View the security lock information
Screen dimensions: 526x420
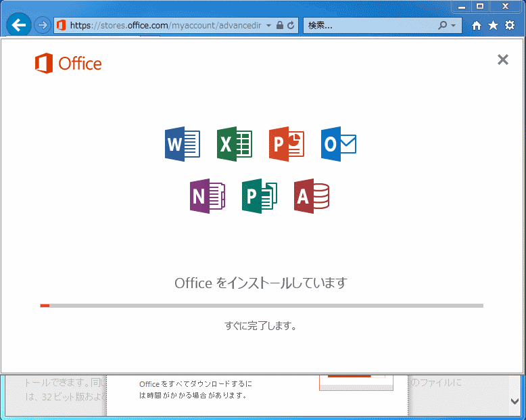coord(280,25)
